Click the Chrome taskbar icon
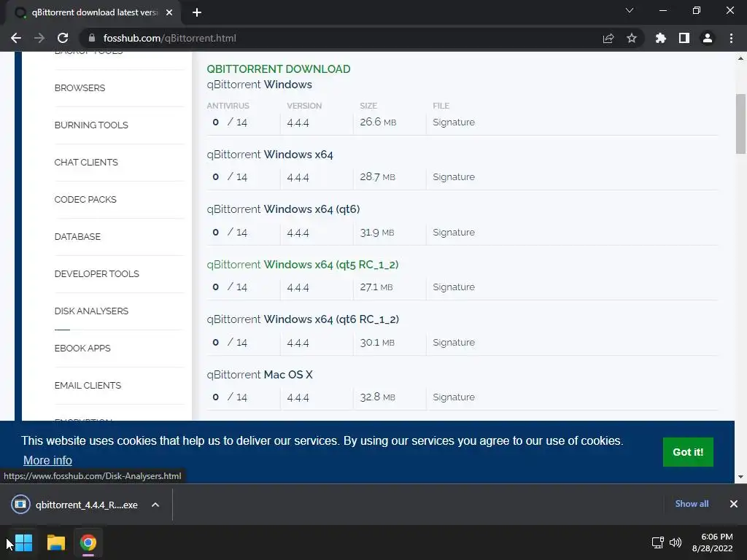747x560 pixels. [88, 542]
